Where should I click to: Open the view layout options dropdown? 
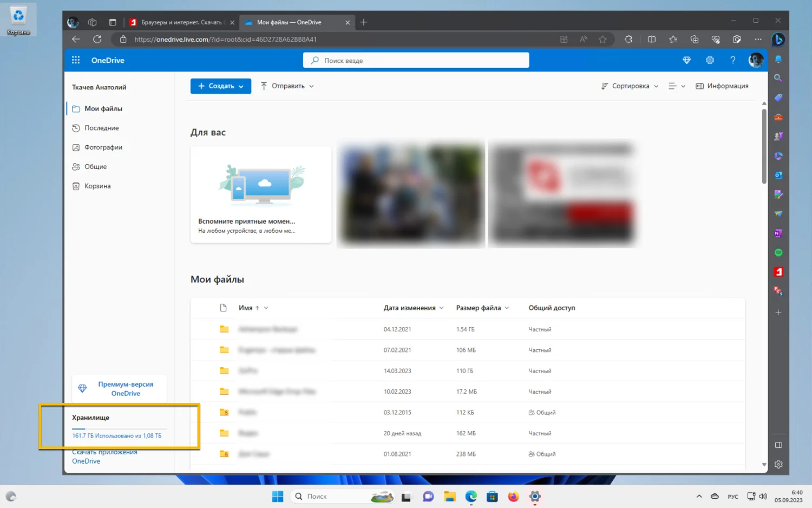pos(676,86)
